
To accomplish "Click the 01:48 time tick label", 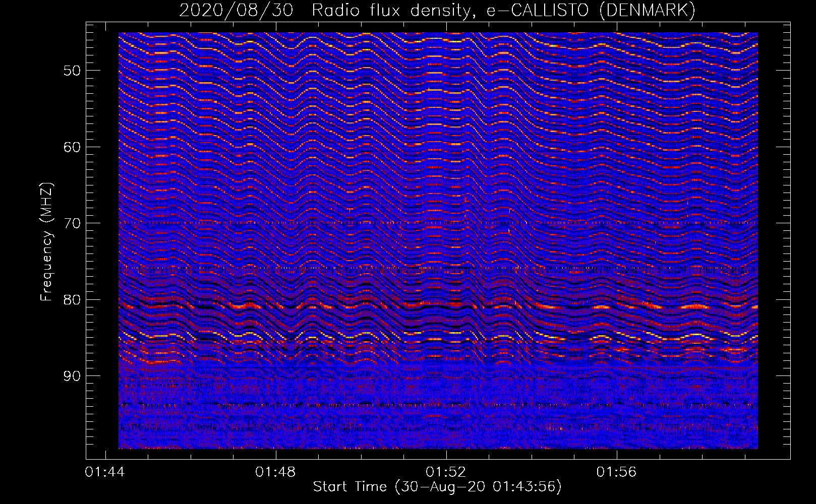I will pos(276,472).
